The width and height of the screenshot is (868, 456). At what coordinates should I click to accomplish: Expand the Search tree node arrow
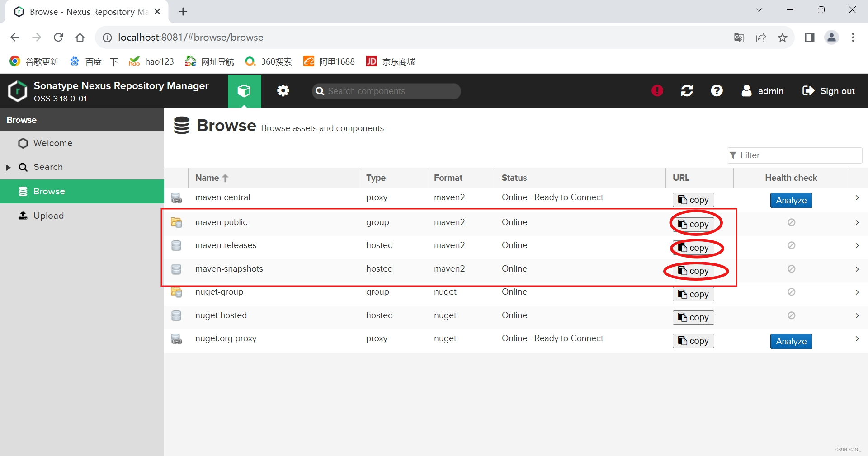(x=8, y=167)
